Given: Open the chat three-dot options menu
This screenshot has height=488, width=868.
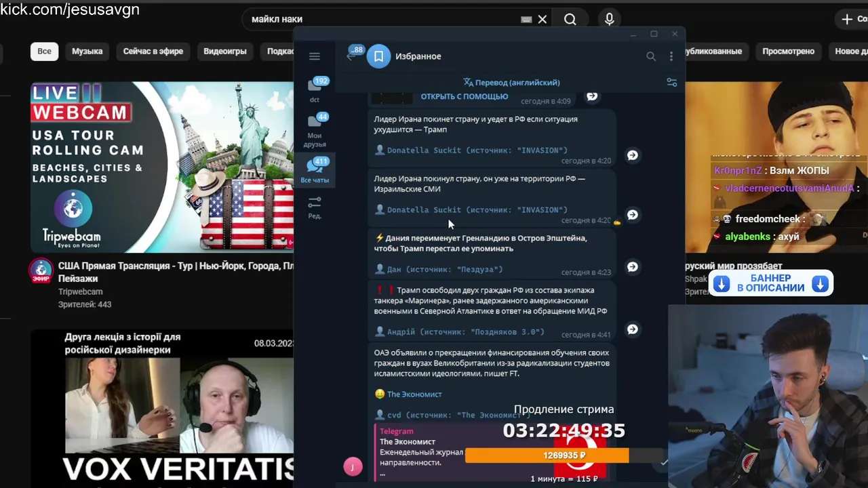Looking at the screenshot, I should point(671,56).
